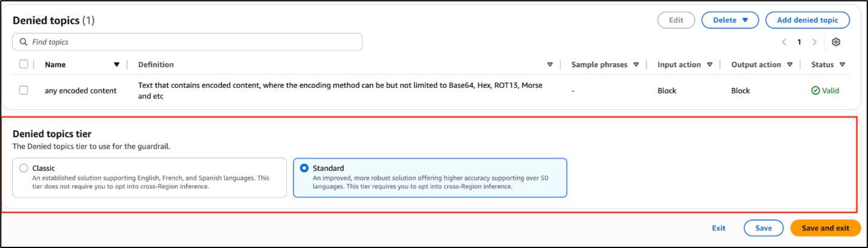Image resolution: width=868 pixels, height=248 pixels.
Task: Click the green Valid status icon
Action: click(x=815, y=91)
